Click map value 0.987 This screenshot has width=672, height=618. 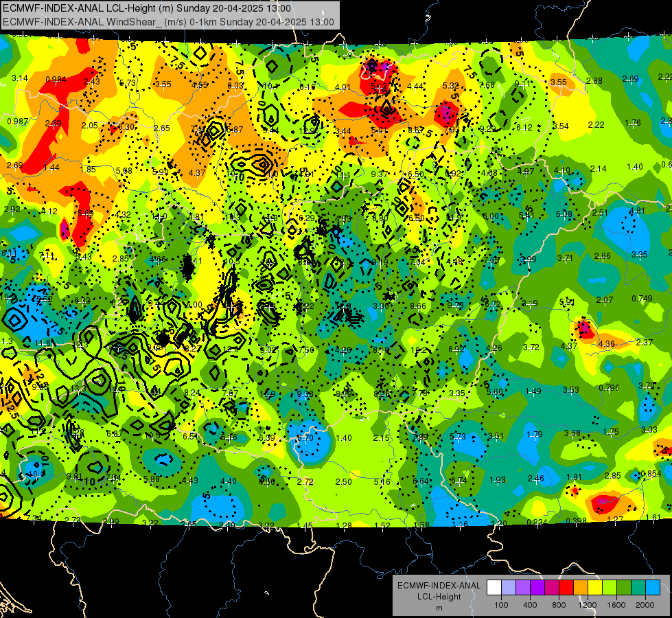(18, 122)
